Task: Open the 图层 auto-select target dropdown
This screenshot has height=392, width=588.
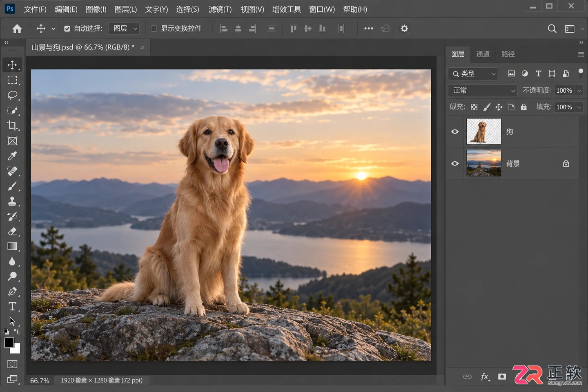Action: (x=124, y=29)
